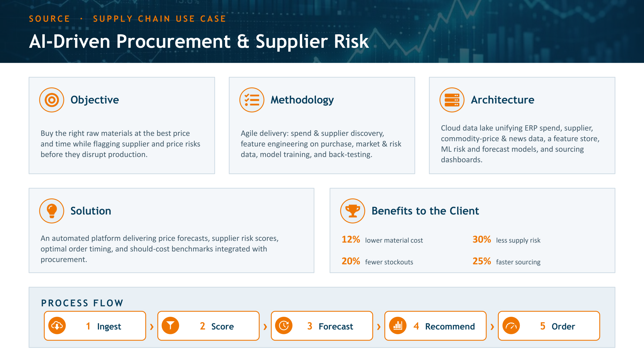Viewport: 644px width, 362px height.
Task: Click the Forecast clock icon
Action: pos(284,326)
